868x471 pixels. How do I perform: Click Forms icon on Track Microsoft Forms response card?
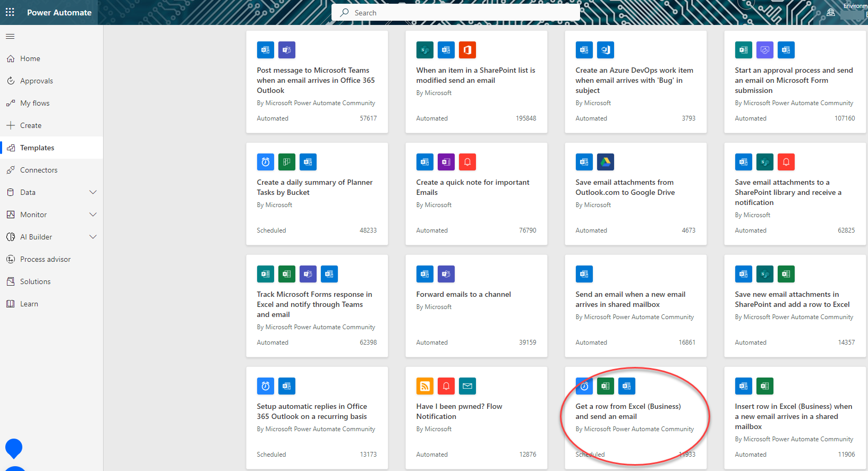[266, 274]
